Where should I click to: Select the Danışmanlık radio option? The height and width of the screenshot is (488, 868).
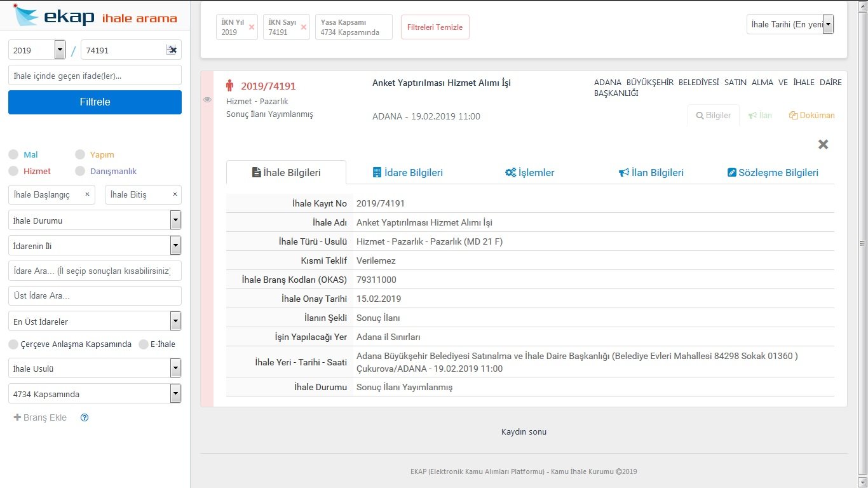pos(80,171)
